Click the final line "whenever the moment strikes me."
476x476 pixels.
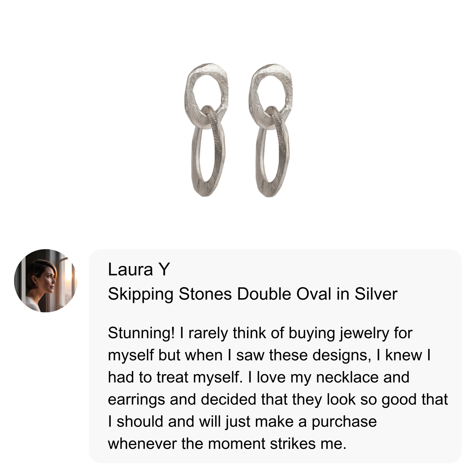pyautogui.click(x=227, y=443)
